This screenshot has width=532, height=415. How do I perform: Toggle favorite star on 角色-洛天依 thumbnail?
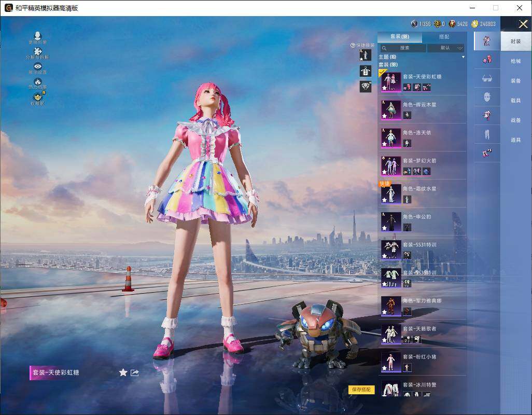[385, 144]
